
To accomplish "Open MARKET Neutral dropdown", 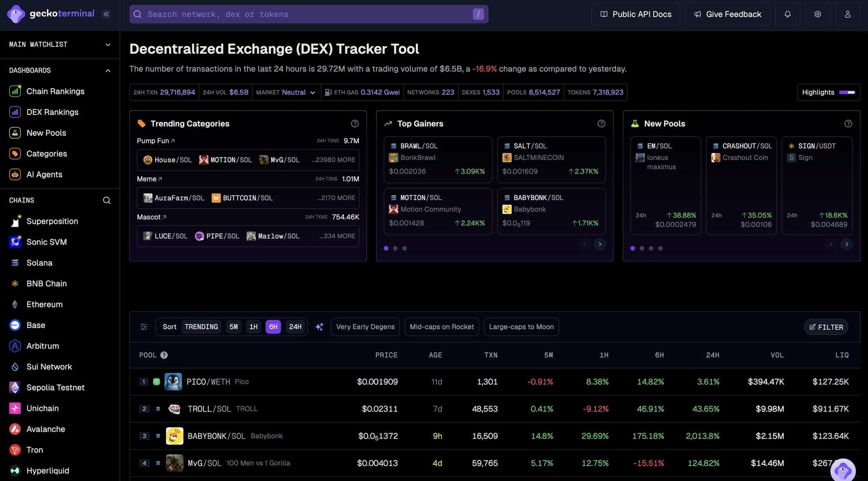I will pyautogui.click(x=286, y=92).
